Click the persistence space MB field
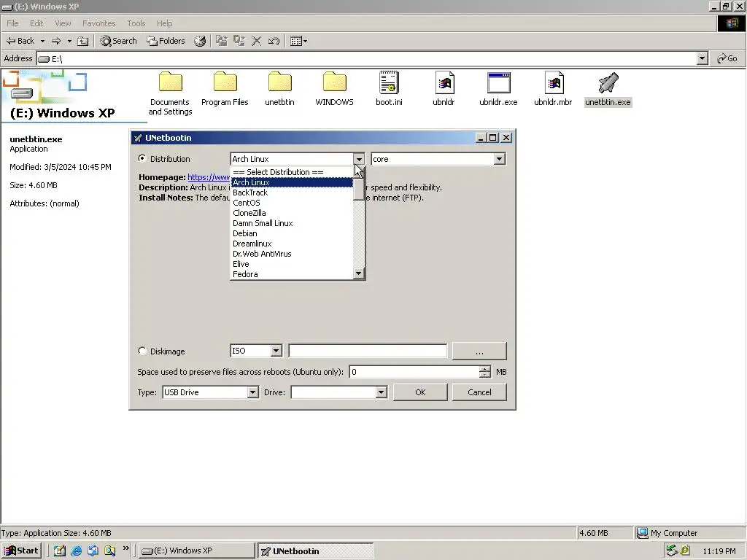 pyautogui.click(x=414, y=372)
